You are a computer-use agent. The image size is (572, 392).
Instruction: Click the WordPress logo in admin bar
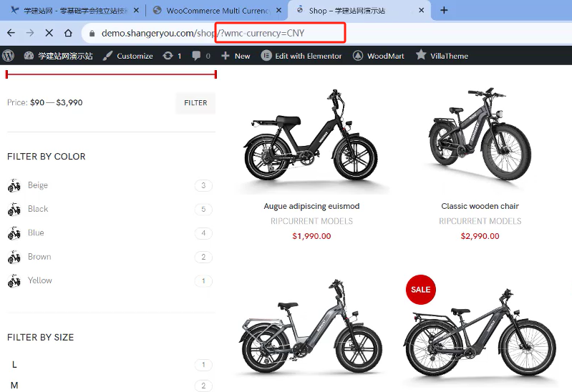coord(9,55)
